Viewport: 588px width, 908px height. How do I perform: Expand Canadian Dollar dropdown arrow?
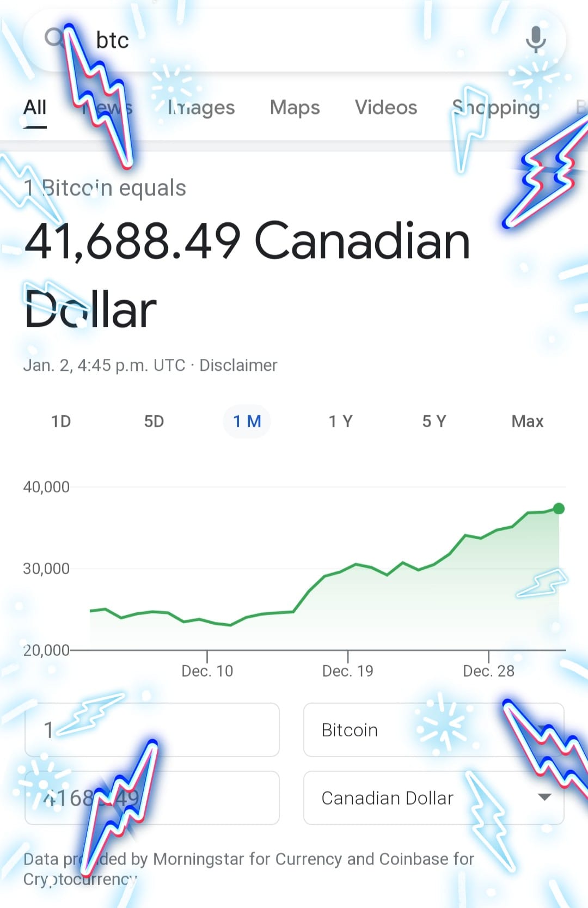544,797
